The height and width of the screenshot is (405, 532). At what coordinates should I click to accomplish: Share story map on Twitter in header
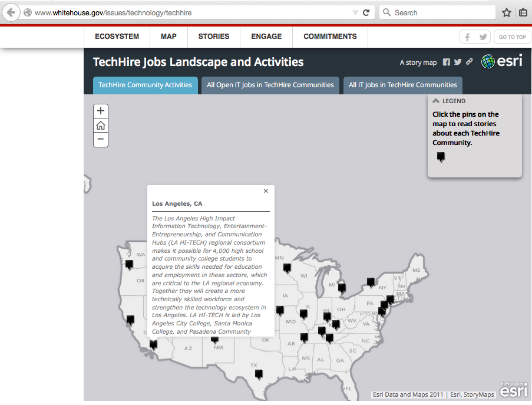[x=458, y=62]
